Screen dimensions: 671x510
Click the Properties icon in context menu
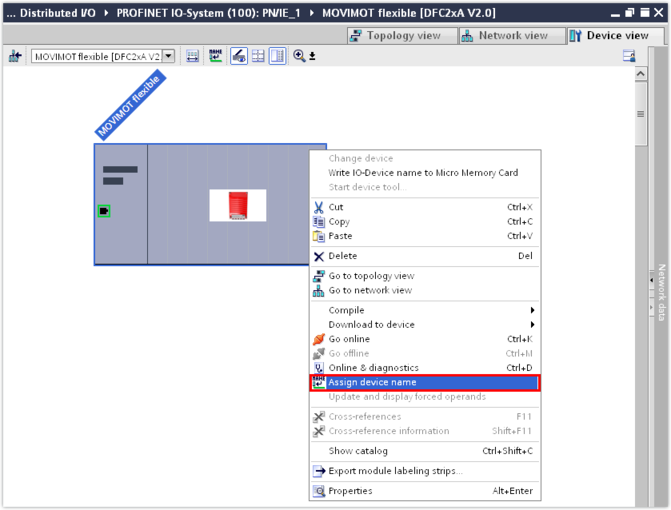point(319,491)
